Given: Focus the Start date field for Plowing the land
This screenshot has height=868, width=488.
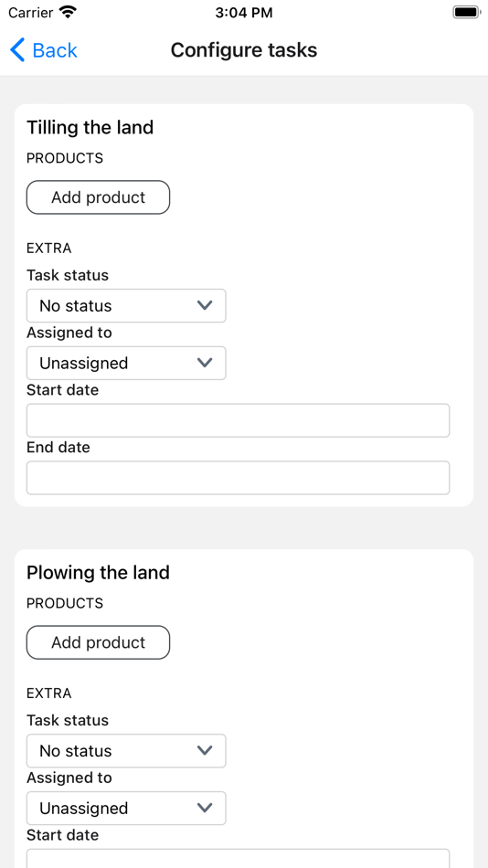Looking at the screenshot, I should tap(239, 859).
